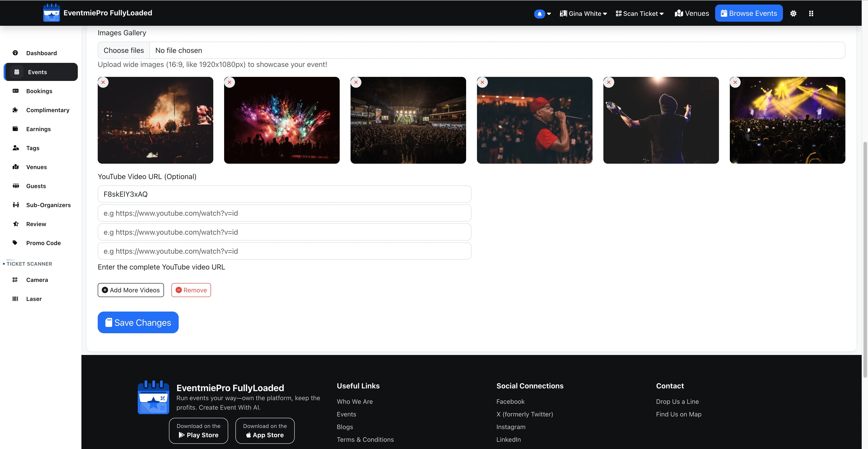Open Tags in the sidebar

pos(40,148)
